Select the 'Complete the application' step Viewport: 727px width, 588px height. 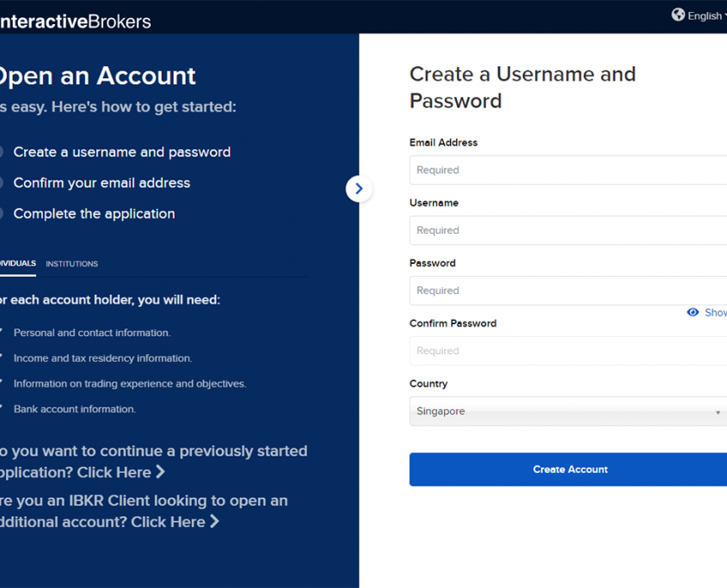95,214
